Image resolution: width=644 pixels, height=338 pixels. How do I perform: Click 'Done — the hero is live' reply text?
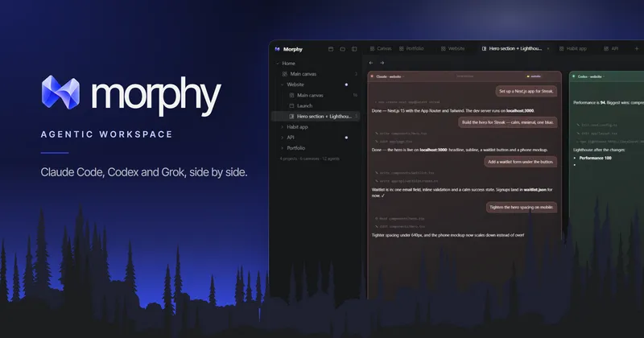[x=460, y=150]
